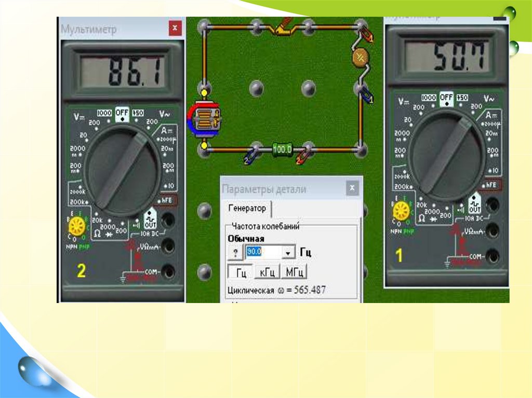532x398 pixels.
Task: Click the ? help button beside frequency
Action: pyautogui.click(x=235, y=252)
